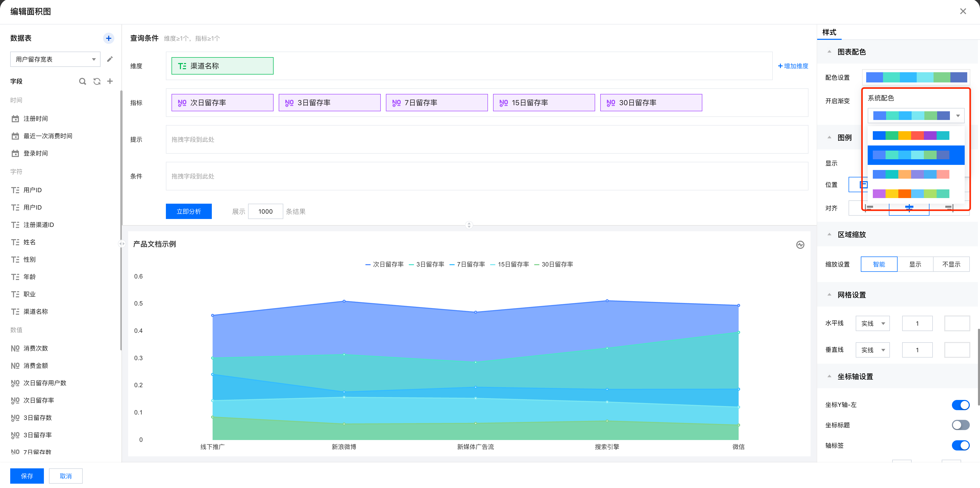The width and height of the screenshot is (980, 488).
Task: Click the refresh fields icon
Action: (97, 81)
